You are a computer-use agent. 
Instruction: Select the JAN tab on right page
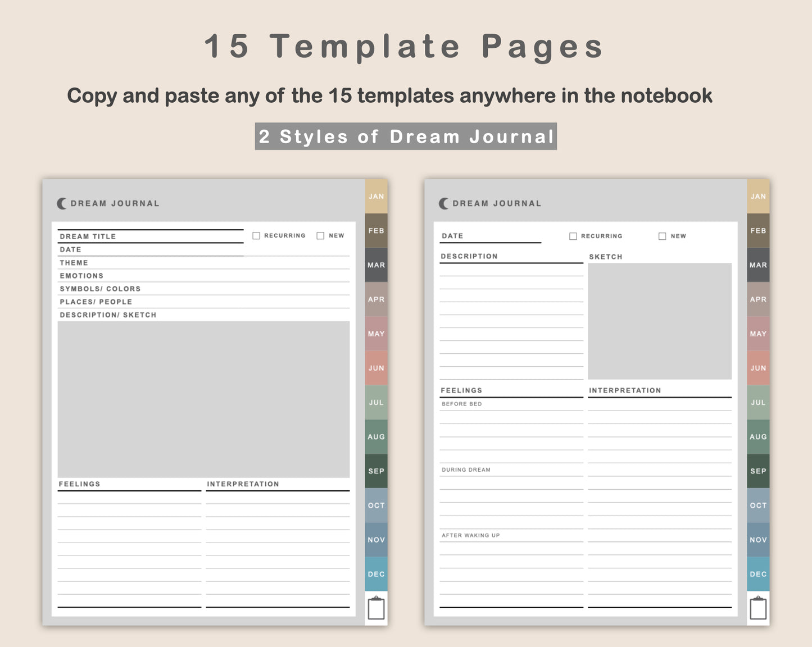click(x=758, y=197)
